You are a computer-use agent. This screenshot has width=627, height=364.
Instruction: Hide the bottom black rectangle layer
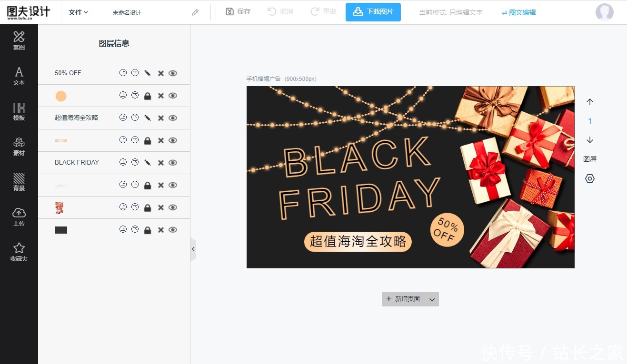pyautogui.click(x=173, y=229)
